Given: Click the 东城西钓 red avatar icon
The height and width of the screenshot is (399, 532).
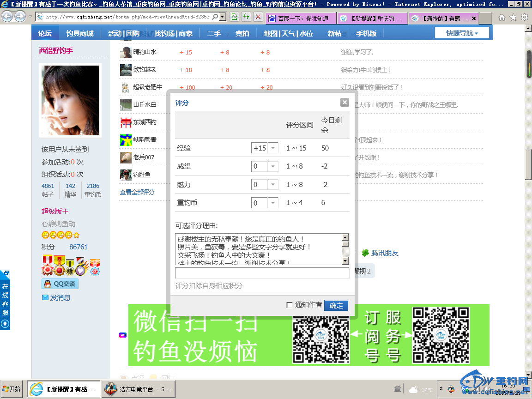Looking at the screenshot, I should (x=126, y=122).
